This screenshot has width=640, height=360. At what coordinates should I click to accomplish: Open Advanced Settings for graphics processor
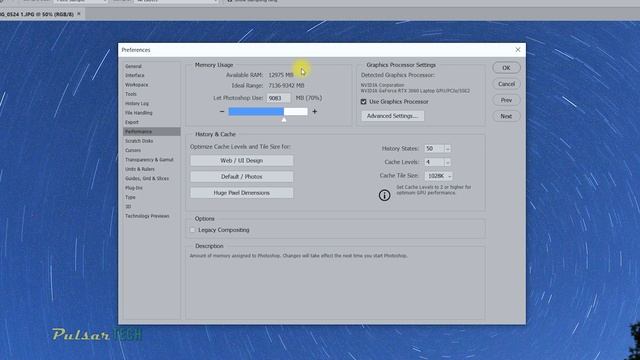coord(392,116)
